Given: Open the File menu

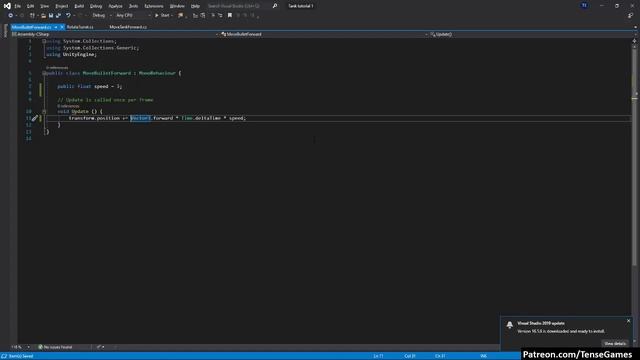Looking at the screenshot, I should pyautogui.click(x=18, y=6).
